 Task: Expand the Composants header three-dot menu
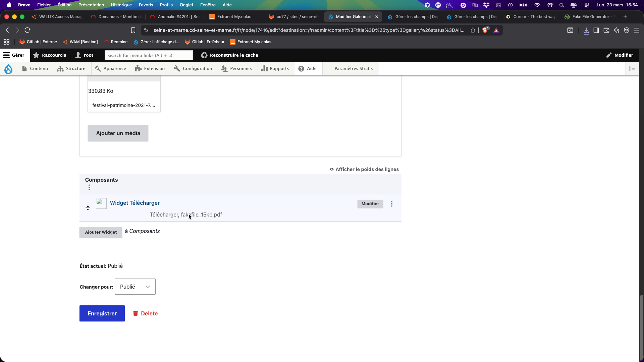point(89,187)
